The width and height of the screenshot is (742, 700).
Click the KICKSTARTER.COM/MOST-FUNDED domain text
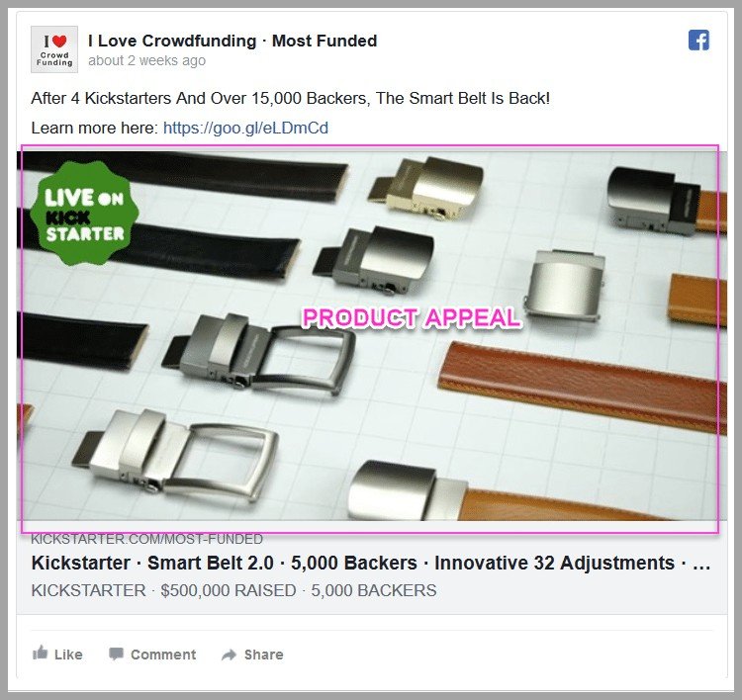(146, 539)
